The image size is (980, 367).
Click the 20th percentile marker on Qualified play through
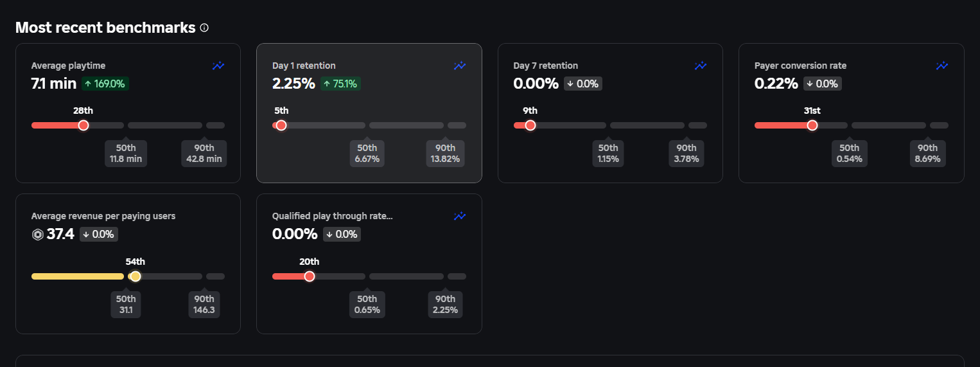pos(310,276)
